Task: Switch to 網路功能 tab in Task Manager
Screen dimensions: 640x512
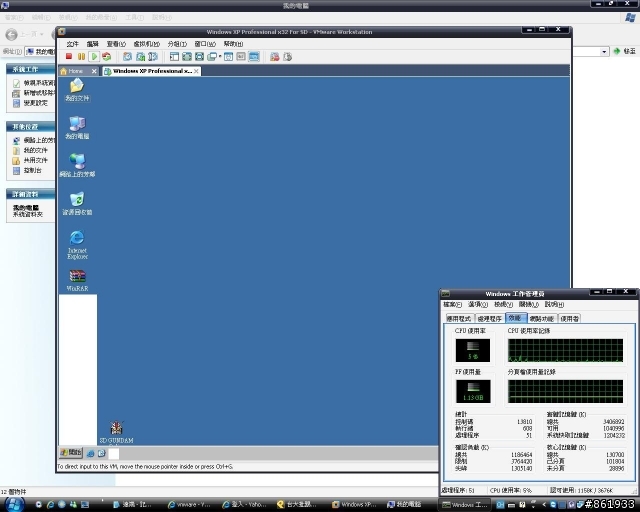Action: [x=542, y=318]
